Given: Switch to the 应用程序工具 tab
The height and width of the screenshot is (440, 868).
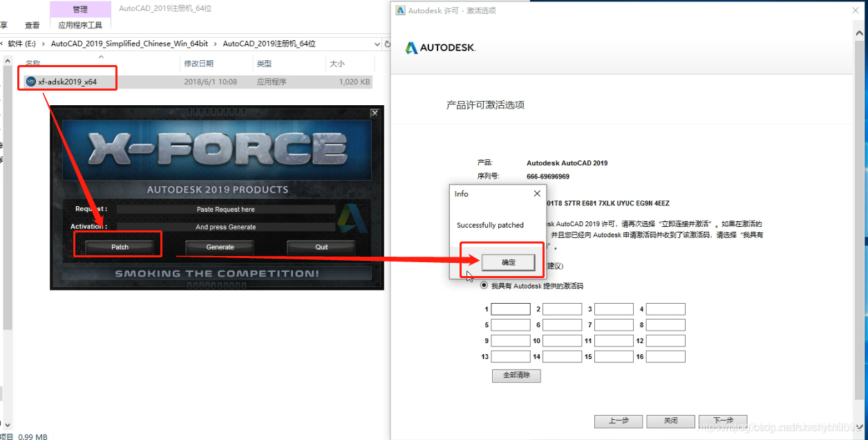Looking at the screenshot, I should click(x=80, y=25).
